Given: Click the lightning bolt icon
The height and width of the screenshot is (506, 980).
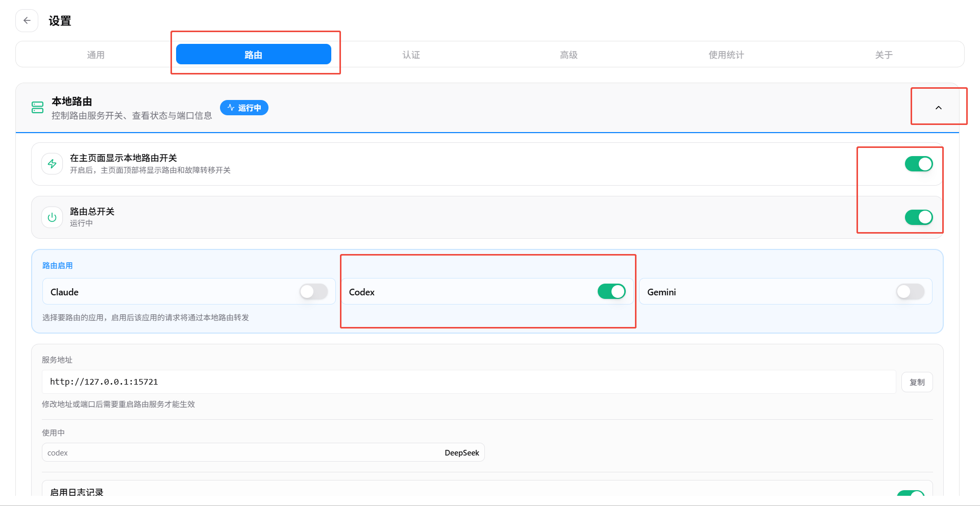Looking at the screenshot, I should [x=52, y=164].
